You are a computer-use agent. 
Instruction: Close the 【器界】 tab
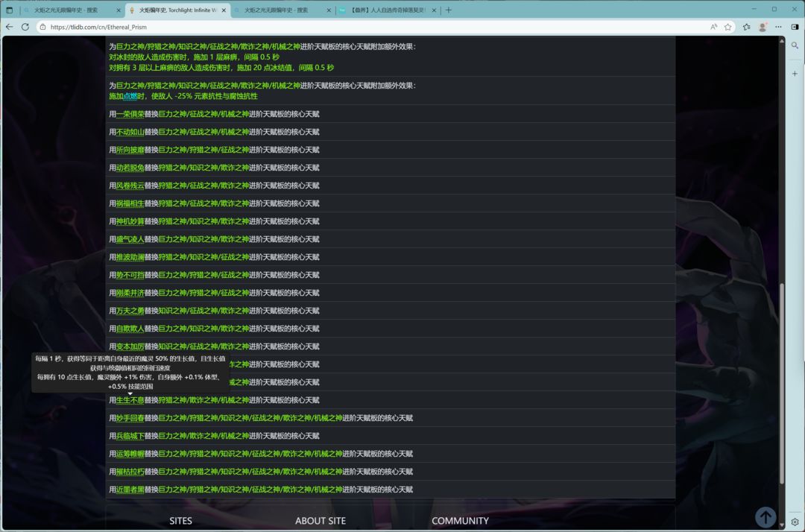click(434, 10)
